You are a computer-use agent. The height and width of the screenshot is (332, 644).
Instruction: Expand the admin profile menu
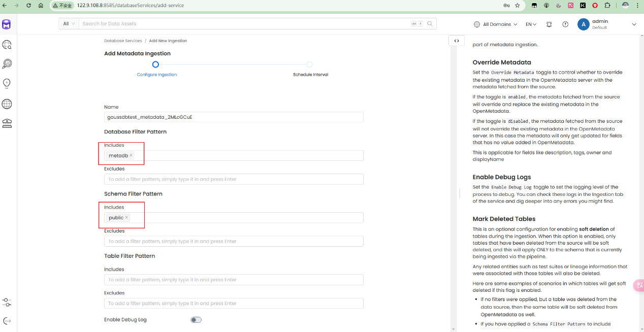coord(634,24)
